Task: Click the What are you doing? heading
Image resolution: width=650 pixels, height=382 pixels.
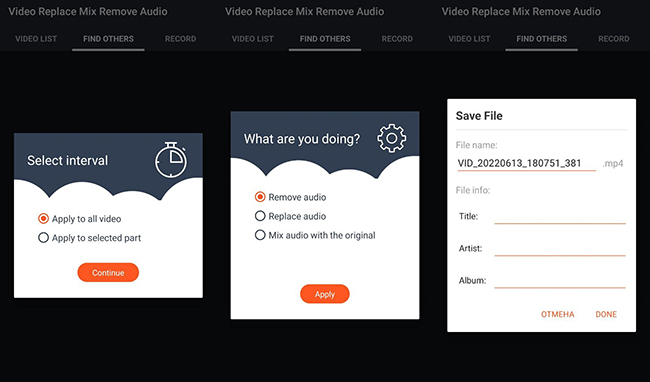Action: [x=302, y=139]
